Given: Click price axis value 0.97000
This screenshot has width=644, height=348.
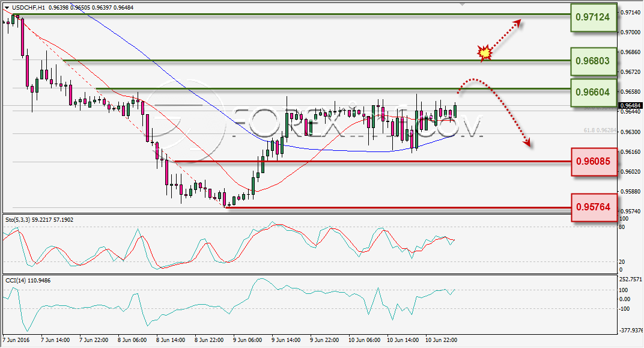Looking at the screenshot, I should pyautogui.click(x=630, y=32).
